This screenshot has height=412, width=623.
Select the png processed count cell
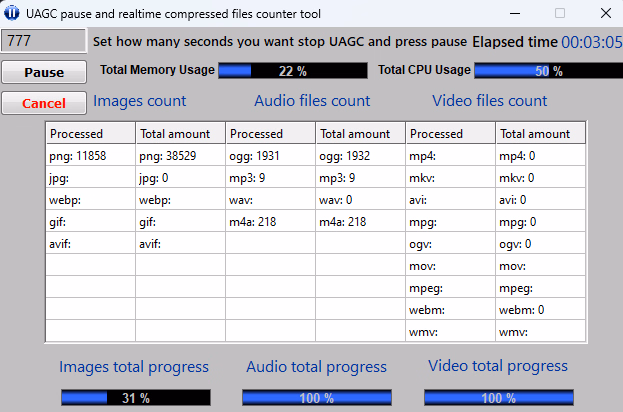pyautogui.click(x=91, y=156)
